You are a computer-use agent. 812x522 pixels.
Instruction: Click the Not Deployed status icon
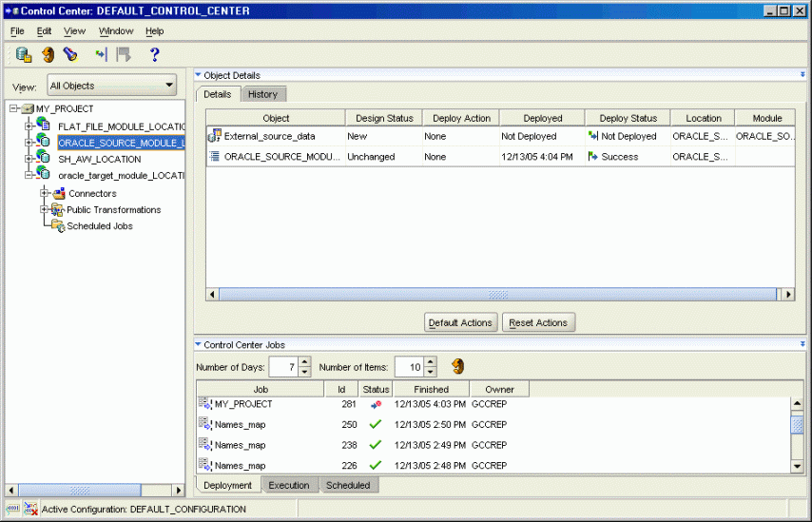tap(593, 136)
